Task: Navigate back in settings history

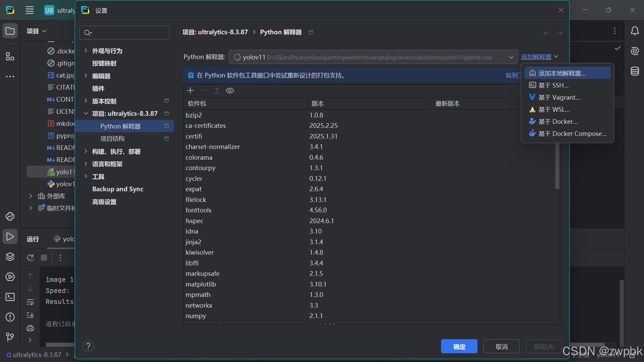Action: pos(546,33)
